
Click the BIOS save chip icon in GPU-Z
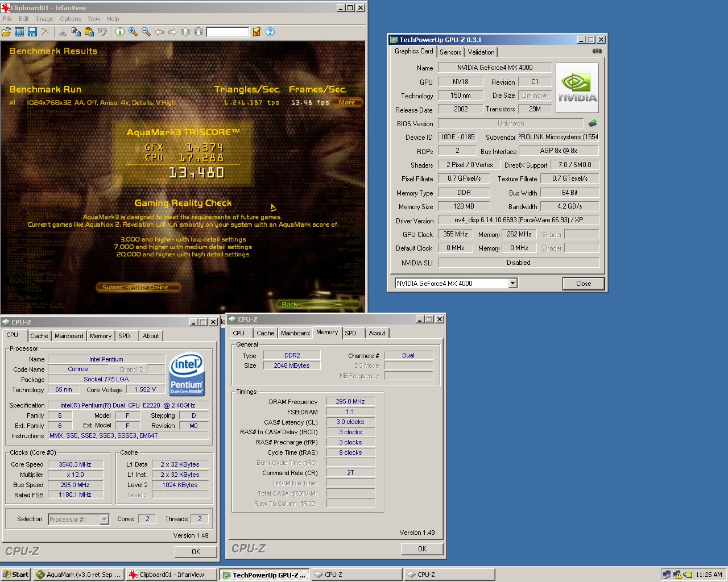[593, 123]
